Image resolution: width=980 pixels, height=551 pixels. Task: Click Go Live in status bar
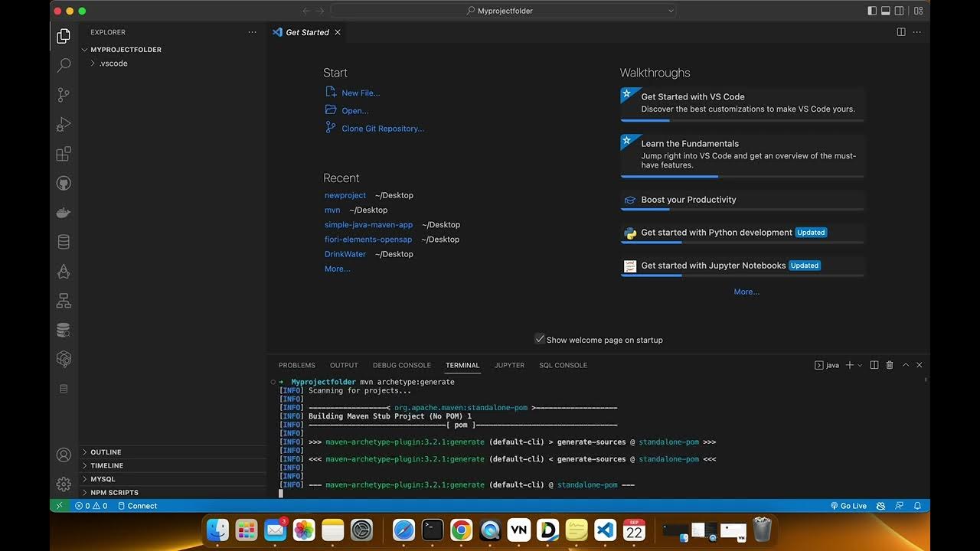click(x=848, y=506)
